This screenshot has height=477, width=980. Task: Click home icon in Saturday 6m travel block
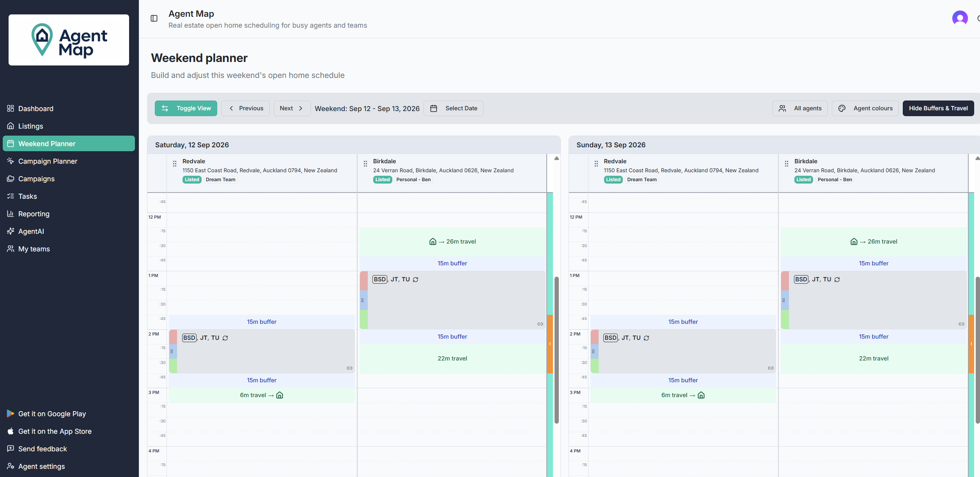(280, 395)
